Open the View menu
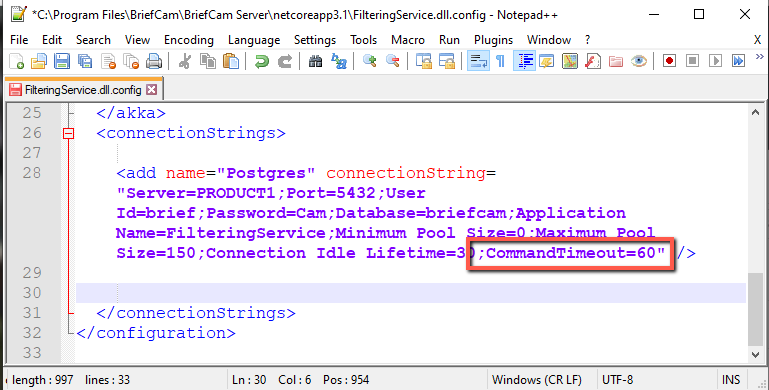This screenshot has height=390, width=769. pyautogui.click(x=137, y=40)
